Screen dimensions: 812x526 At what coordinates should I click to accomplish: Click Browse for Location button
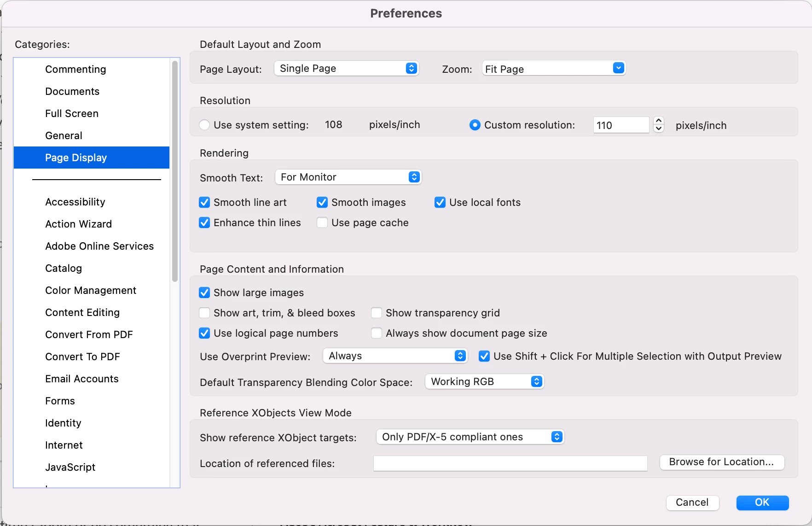(x=722, y=462)
